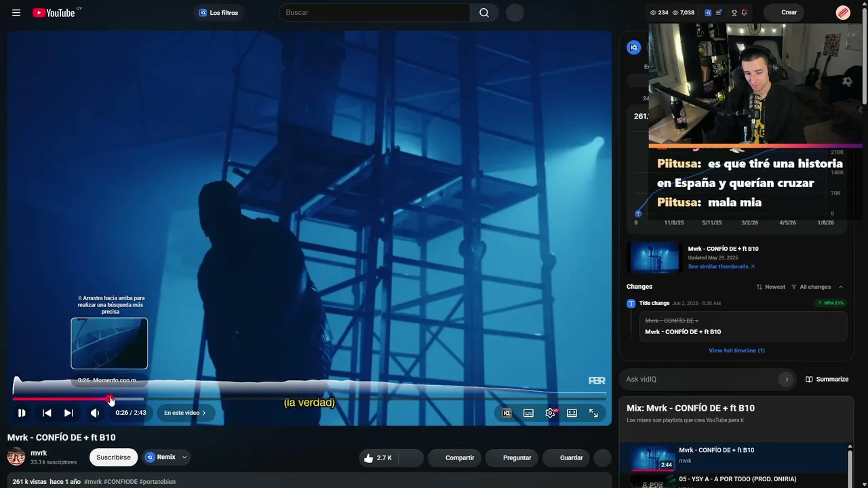Click the Compartir share button
Screen dimensions: 868x488
point(454,458)
